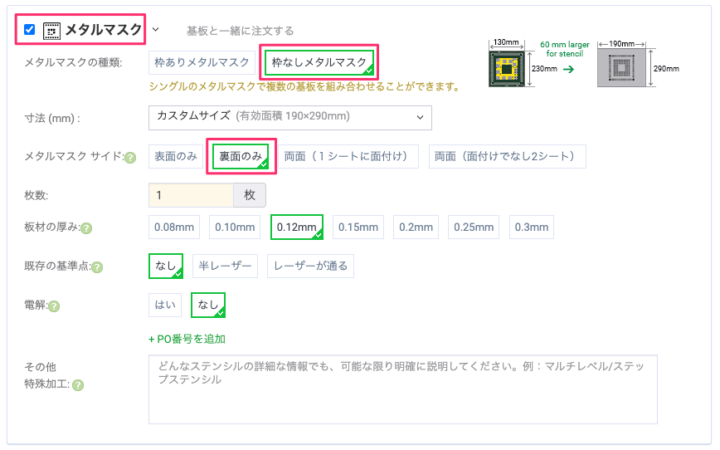Select 0.08mm thickness
The image size is (720, 450).
tap(174, 227)
